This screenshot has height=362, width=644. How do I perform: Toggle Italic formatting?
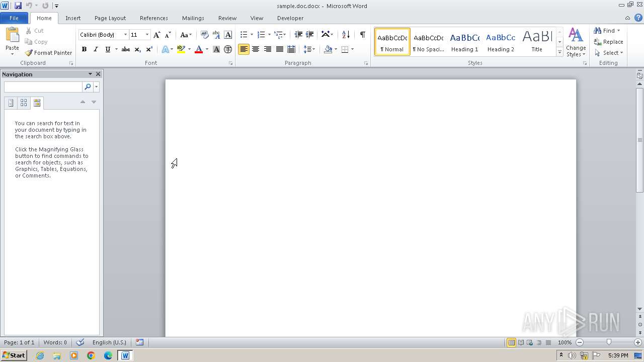tap(96, 49)
